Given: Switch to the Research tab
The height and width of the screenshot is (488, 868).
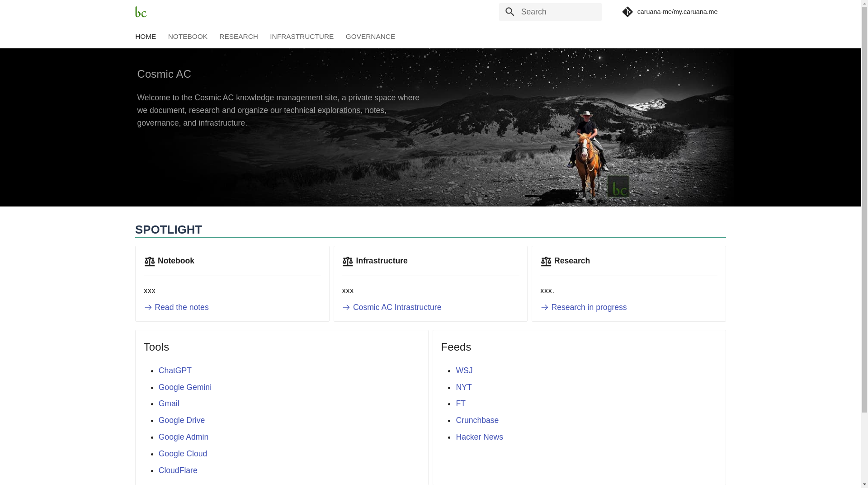Looking at the screenshot, I should pyautogui.click(x=238, y=37).
